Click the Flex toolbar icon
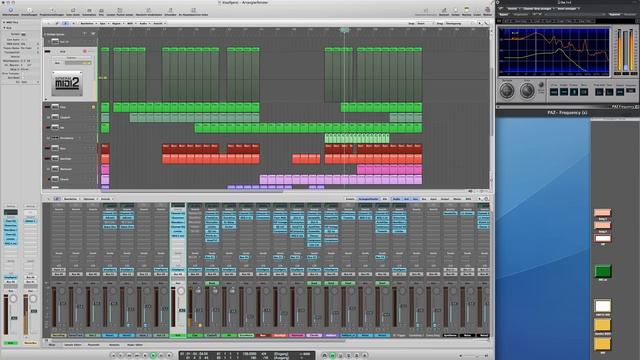Viewport: 640px width, 360px height. tap(101, 10)
